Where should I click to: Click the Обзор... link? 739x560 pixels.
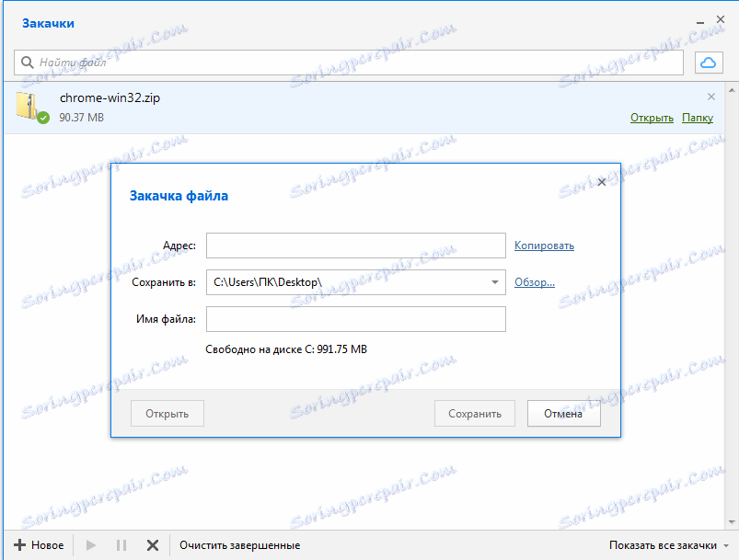pos(534,282)
